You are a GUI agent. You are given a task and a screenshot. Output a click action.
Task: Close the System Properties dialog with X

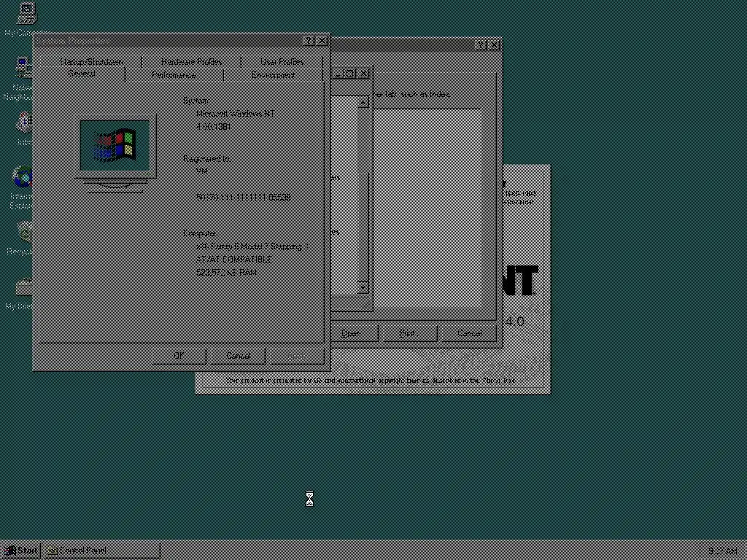[x=322, y=41]
